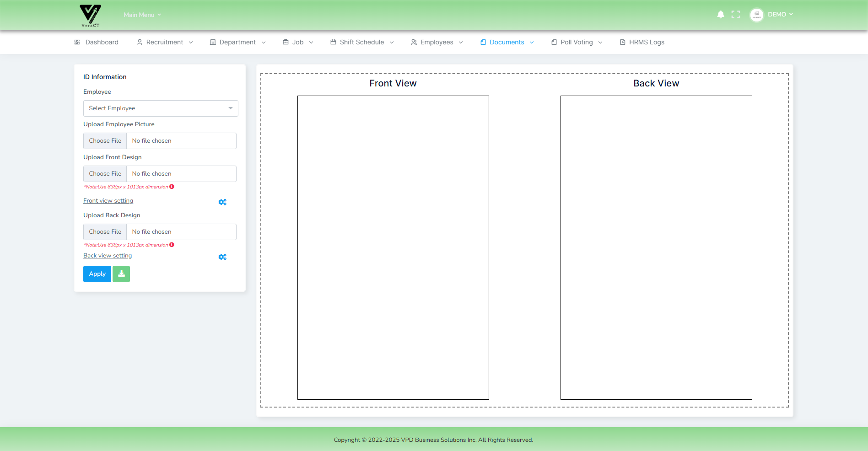868x451 pixels.
Task: Click the green download ID button
Action: [121, 274]
